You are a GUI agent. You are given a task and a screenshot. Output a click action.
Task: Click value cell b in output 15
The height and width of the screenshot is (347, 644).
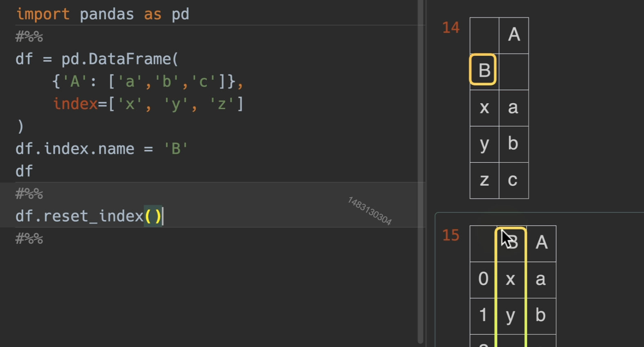point(540,315)
